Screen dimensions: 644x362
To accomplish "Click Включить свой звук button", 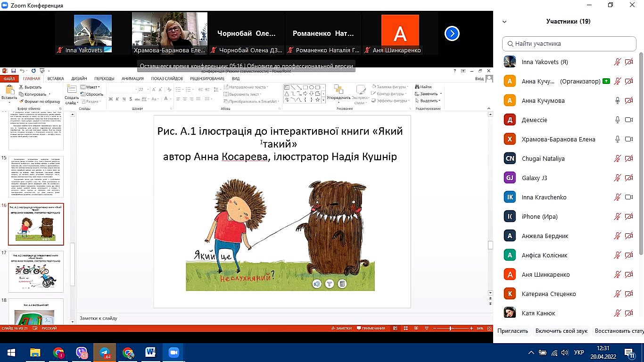I will pyautogui.click(x=561, y=331).
